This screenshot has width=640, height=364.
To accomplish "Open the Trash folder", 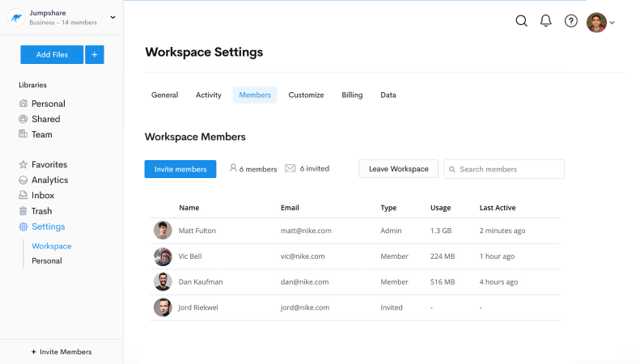I will (41, 211).
